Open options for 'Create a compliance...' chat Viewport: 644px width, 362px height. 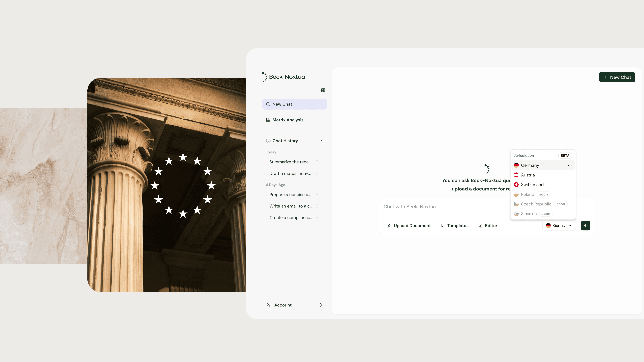(317, 218)
